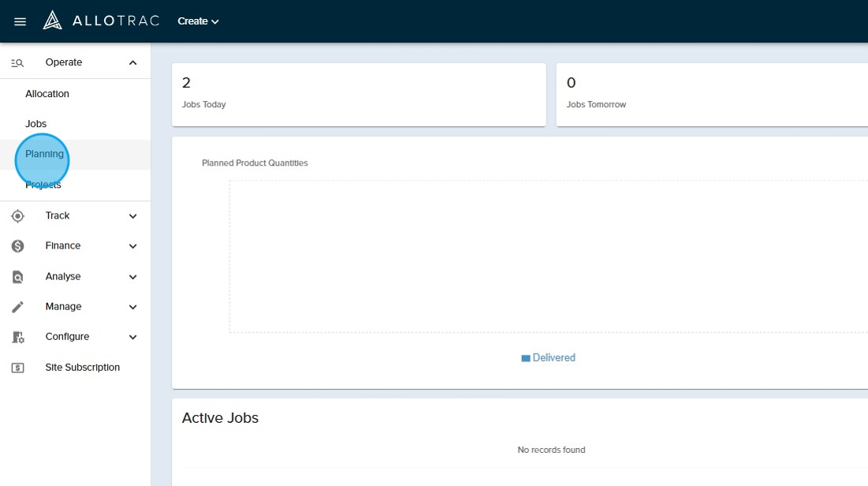Click the Manage pencil icon
Image resolution: width=868 pixels, height=486 pixels.
[18, 307]
